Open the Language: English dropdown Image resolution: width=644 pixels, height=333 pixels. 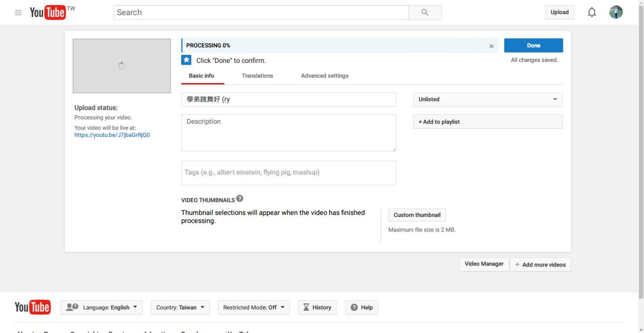[101, 307]
